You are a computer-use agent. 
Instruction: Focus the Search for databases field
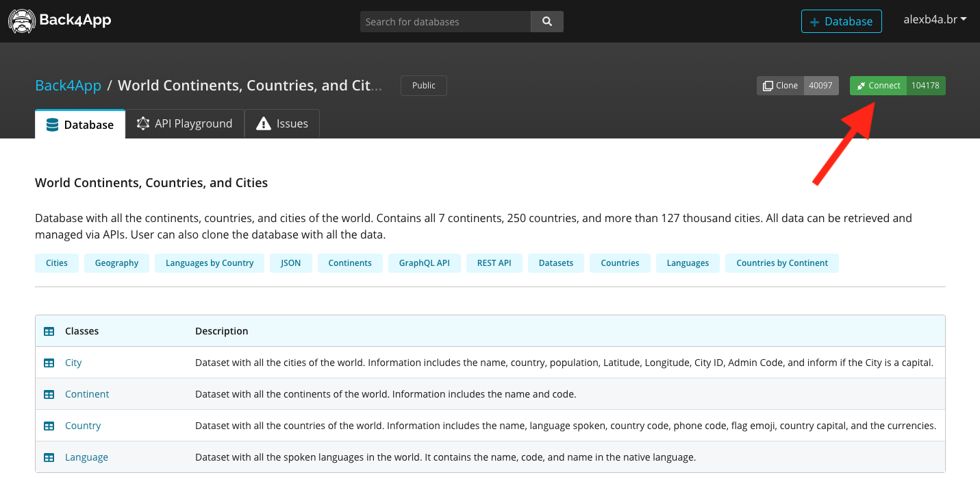click(445, 21)
